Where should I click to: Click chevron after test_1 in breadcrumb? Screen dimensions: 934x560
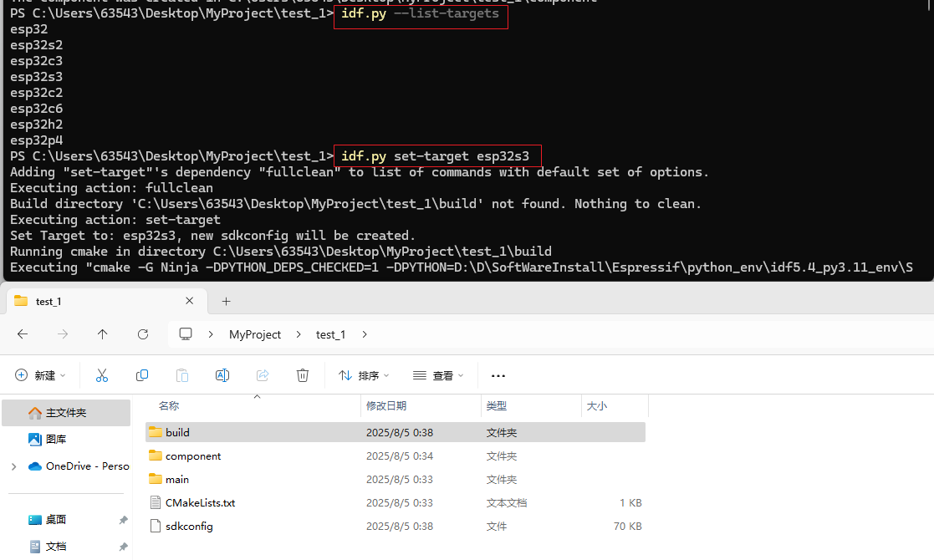point(365,334)
